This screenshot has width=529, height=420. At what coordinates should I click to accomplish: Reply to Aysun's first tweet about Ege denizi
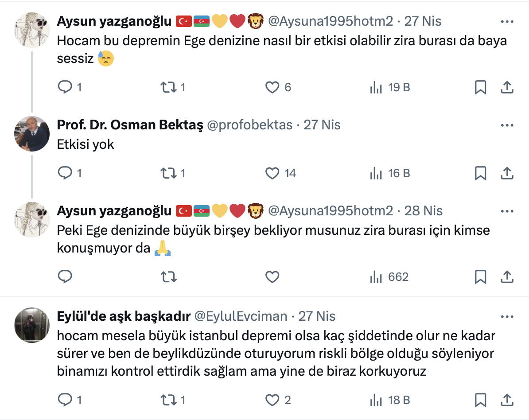coord(65,87)
